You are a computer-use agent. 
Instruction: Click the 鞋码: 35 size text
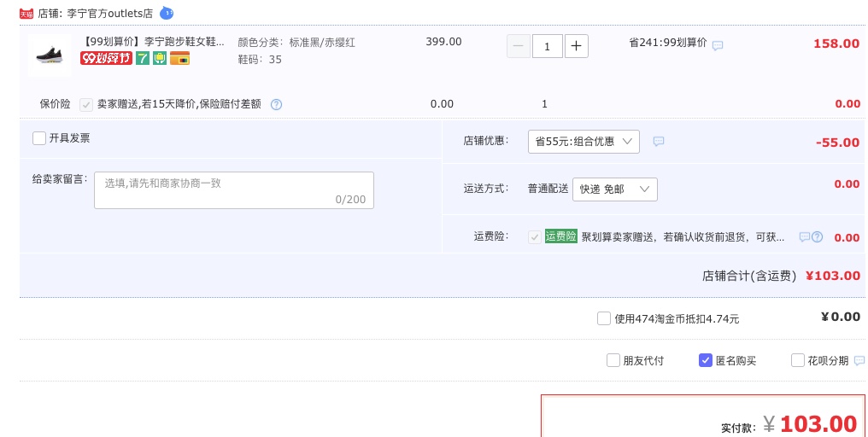[x=260, y=59]
